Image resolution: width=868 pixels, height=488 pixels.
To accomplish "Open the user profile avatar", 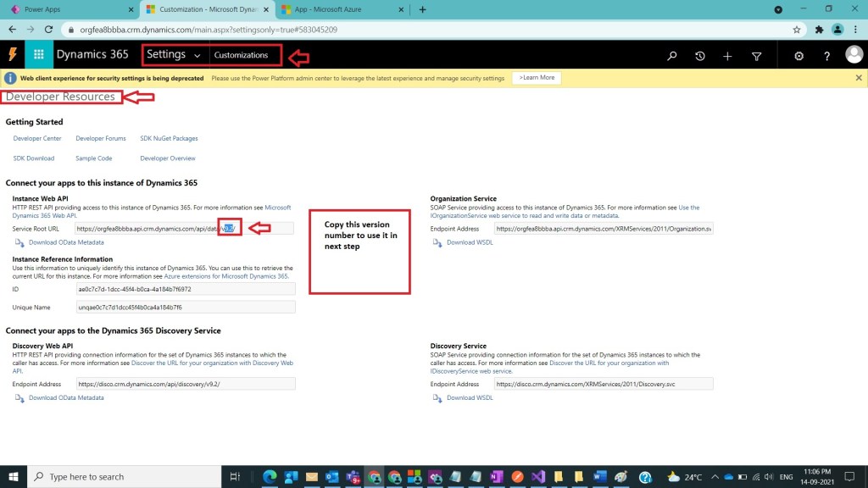I will click(x=854, y=55).
